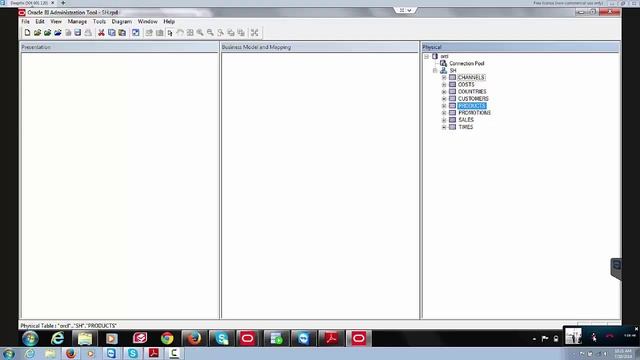This screenshot has width=640, height=360.
Task: Click the Save floppy-disk toolbar icon
Action: click(78, 33)
